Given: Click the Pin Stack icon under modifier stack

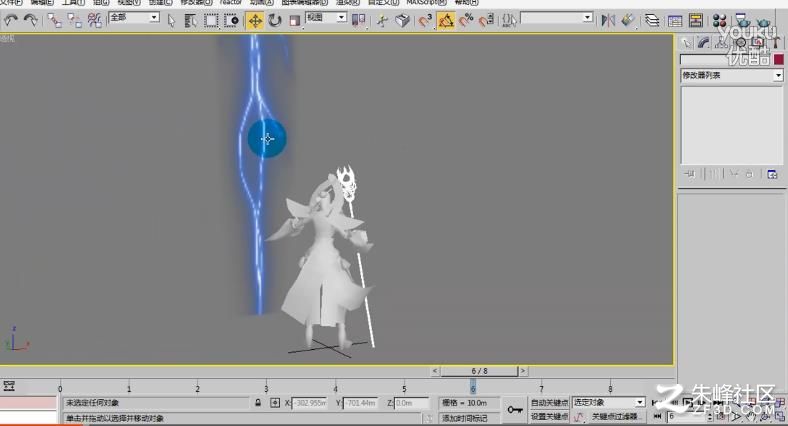Looking at the screenshot, I should 690,174.
